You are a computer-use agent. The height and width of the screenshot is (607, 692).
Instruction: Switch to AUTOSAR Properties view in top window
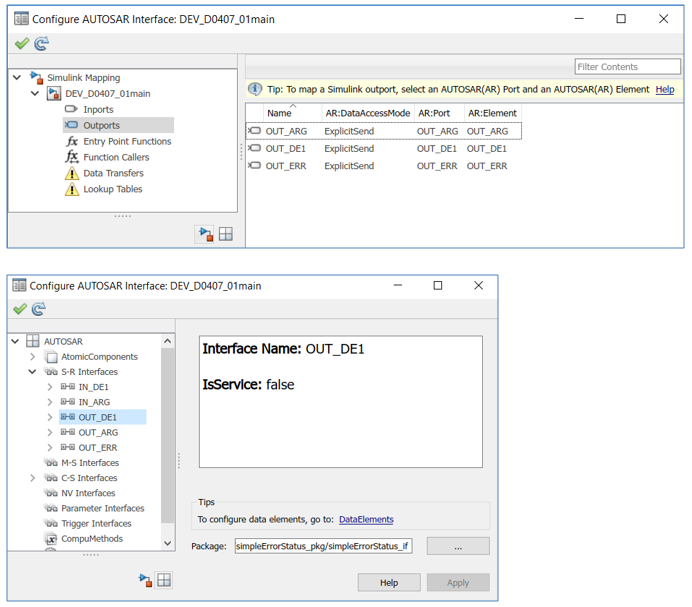[x=226, y=234]
